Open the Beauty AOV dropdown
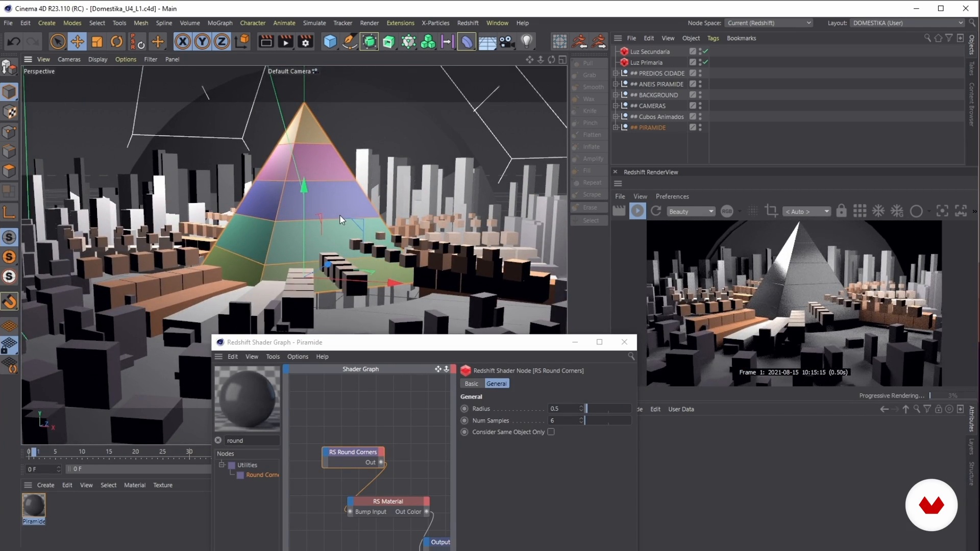The width and height of the screenshot is (980, 551). 690,212
